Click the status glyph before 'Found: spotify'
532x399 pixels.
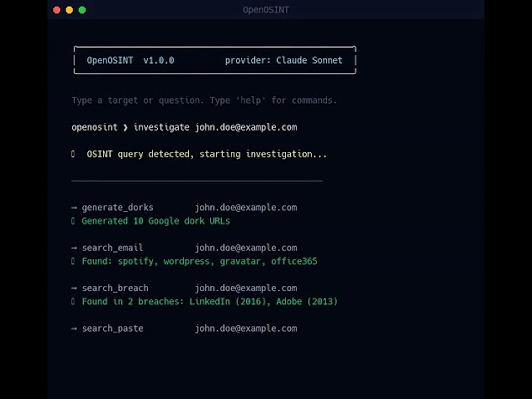73,261
